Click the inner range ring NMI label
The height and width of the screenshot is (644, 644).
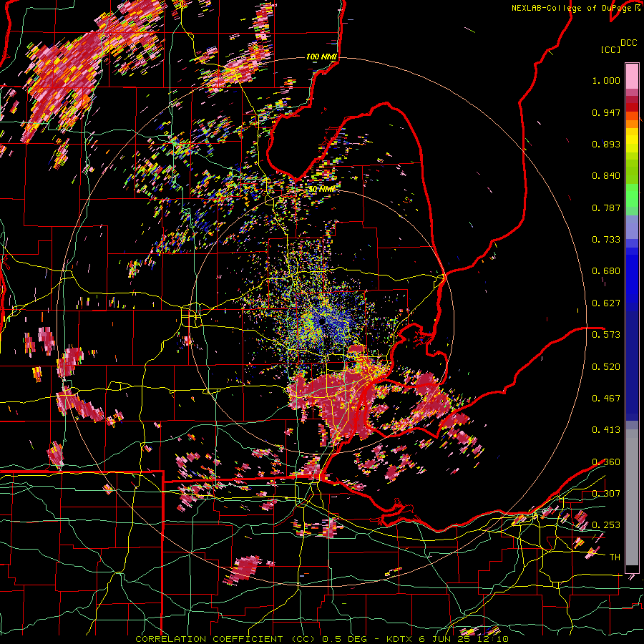(x=322, y=190)
